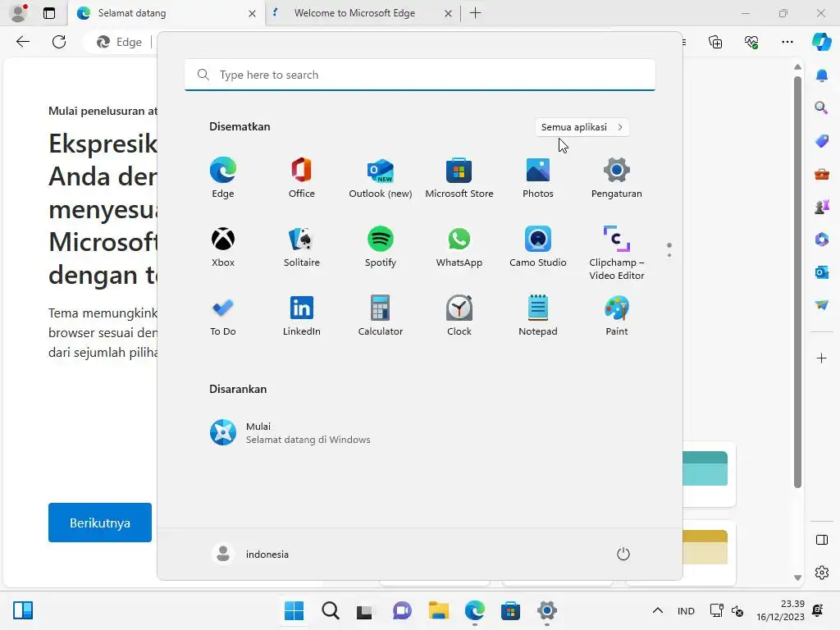840x630 pixels.
Task: Open sidebar settings gear
Action: point(822,573)
